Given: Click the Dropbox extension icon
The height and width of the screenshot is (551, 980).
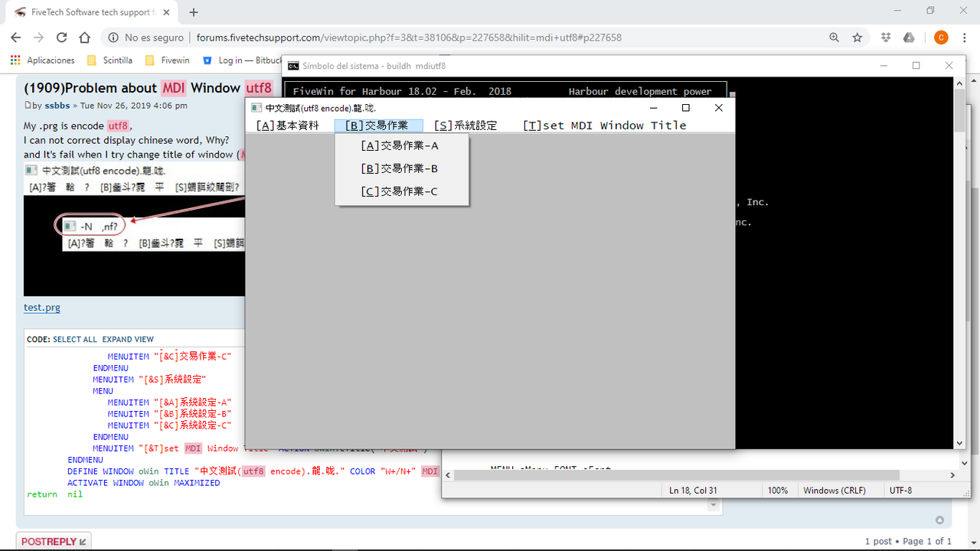Looking at the screenshot, I should click(886, 37).
